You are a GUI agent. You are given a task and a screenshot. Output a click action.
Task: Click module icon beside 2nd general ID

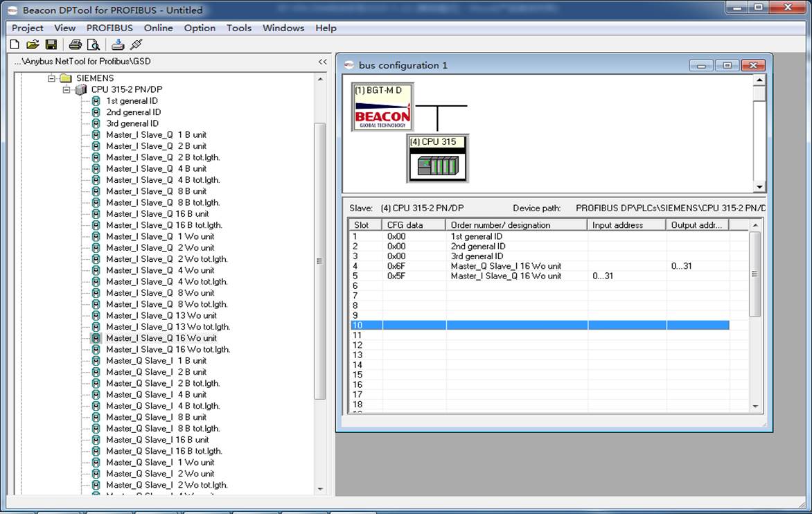(x=96, y=112)
